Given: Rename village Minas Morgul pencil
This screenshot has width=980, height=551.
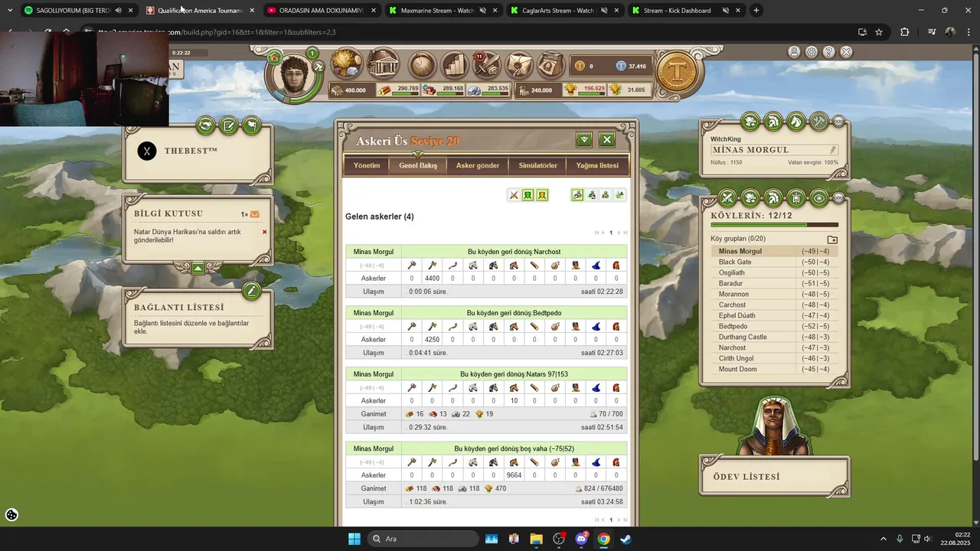Looking at the screenshot, I should click(x=833, y=150).
